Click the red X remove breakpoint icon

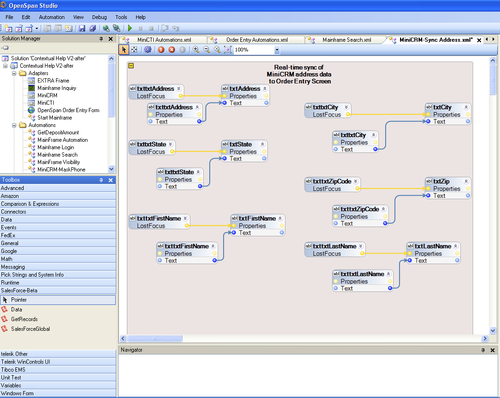(x=172, y=50)
